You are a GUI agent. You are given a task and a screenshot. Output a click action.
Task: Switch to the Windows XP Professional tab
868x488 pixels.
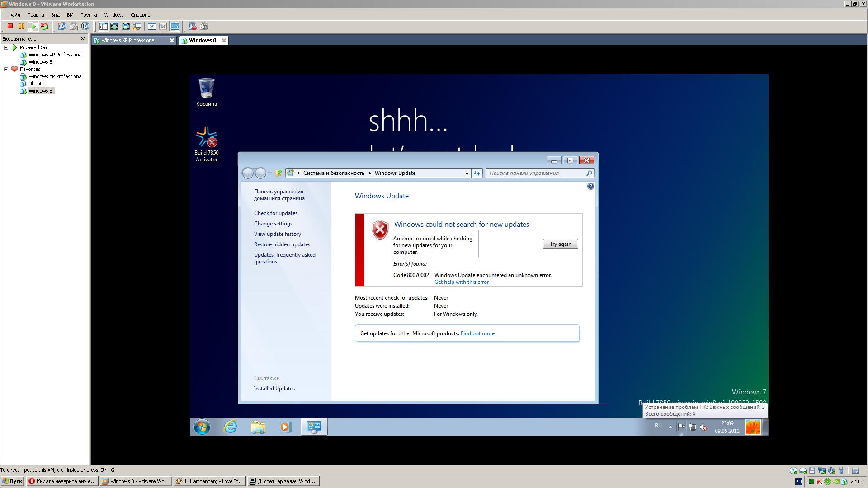pyautogui.click(x=128, y=40)
